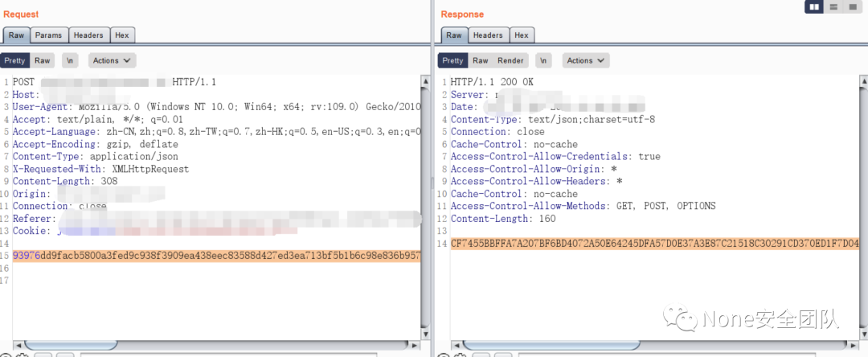Click right arrow of response horizontal scrollbar
Screen dimensions: 868x357
click(x=854, y=345)
